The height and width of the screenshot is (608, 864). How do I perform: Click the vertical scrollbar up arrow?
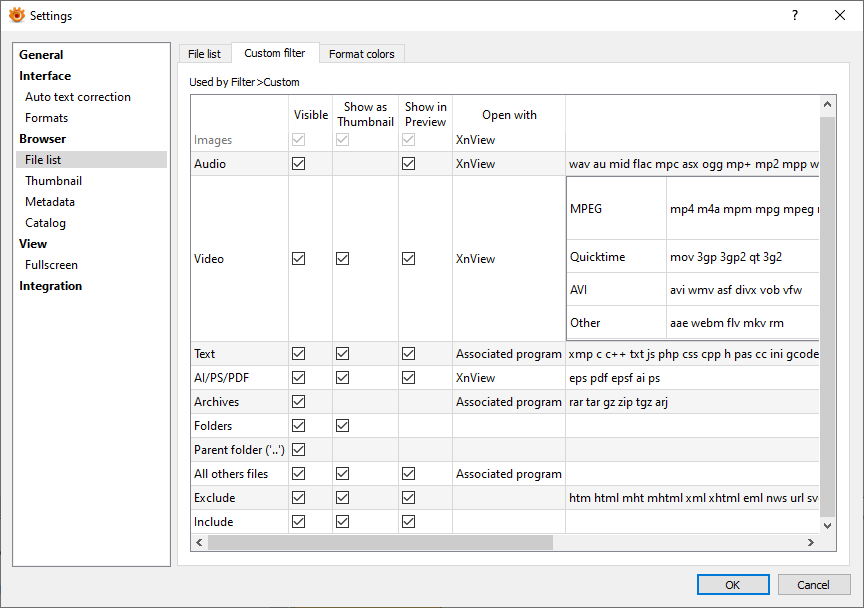coord(827,104)
